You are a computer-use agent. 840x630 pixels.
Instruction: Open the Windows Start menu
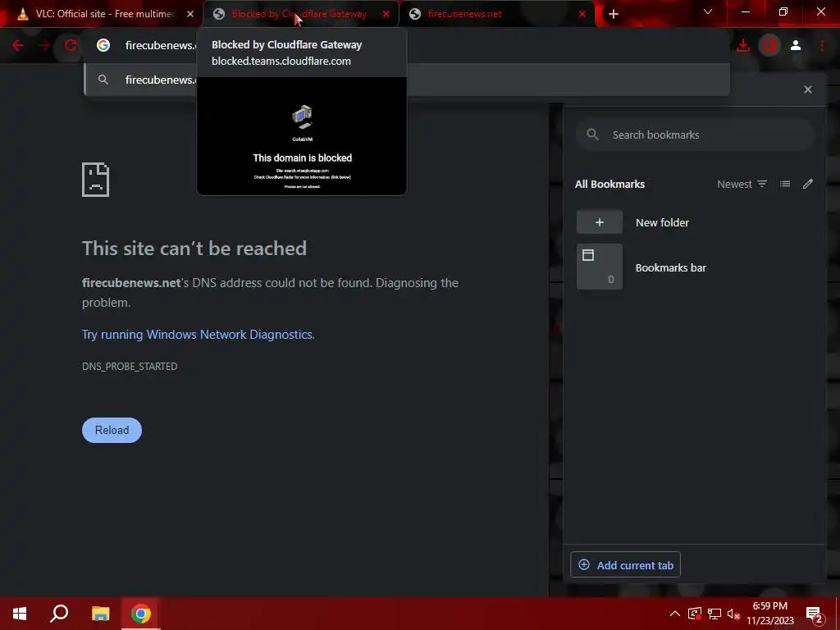20,614
